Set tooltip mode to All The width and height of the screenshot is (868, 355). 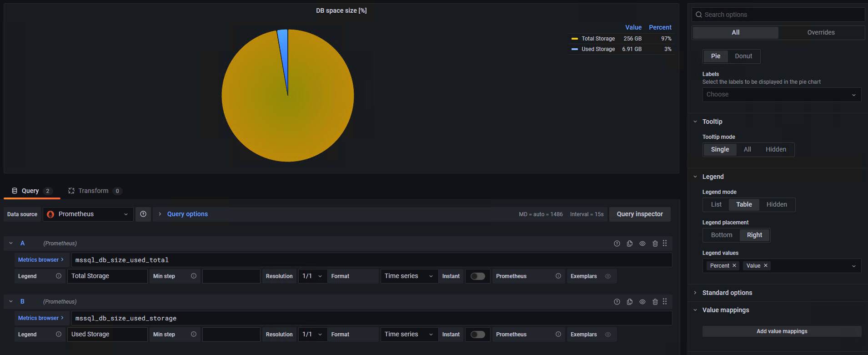coord(747,149)
